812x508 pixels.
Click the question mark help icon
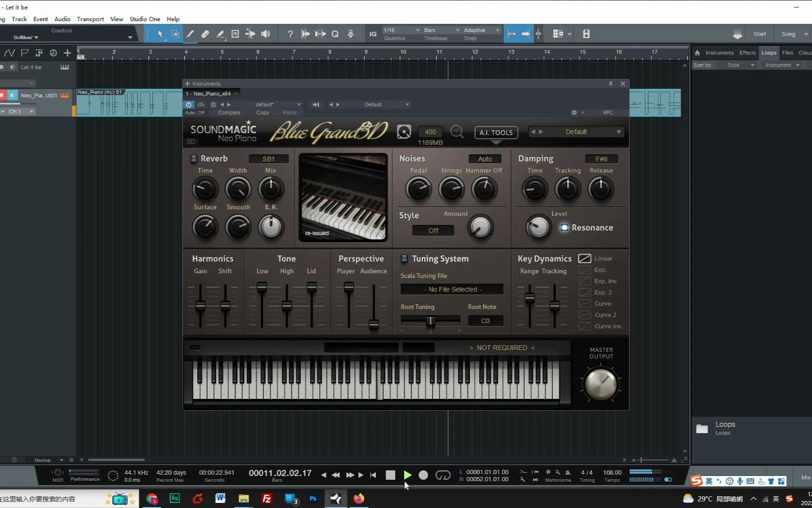(290, 34)
